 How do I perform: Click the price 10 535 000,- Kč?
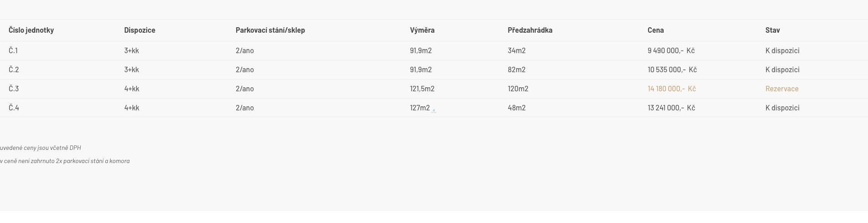[x=672, y=69]
